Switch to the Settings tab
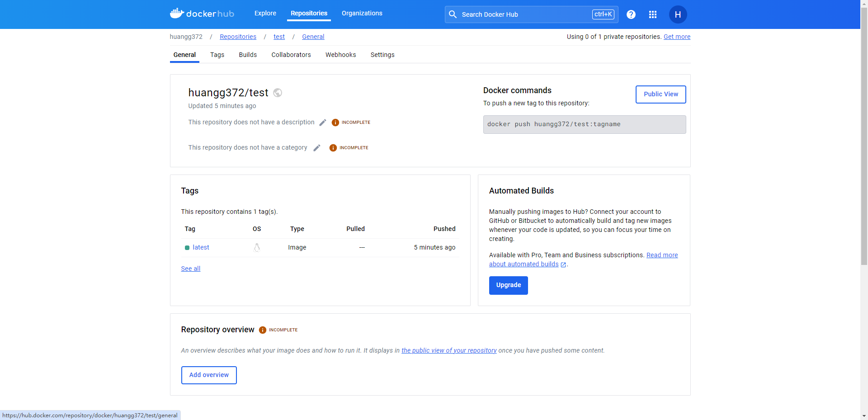 (x=382, y=55)
